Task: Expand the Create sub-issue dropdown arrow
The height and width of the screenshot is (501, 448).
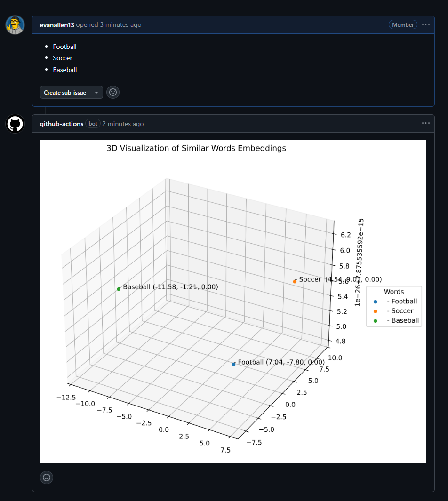Action: (96, 92)
